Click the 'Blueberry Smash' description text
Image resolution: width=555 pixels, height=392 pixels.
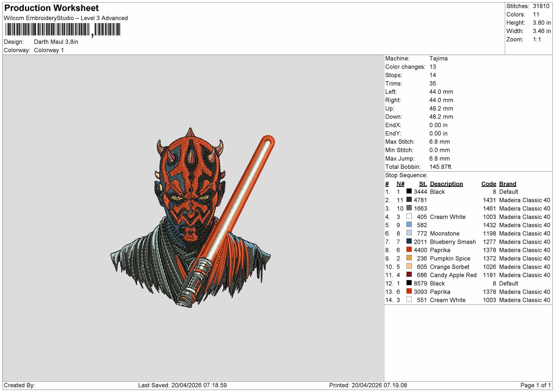click(453, 242)
